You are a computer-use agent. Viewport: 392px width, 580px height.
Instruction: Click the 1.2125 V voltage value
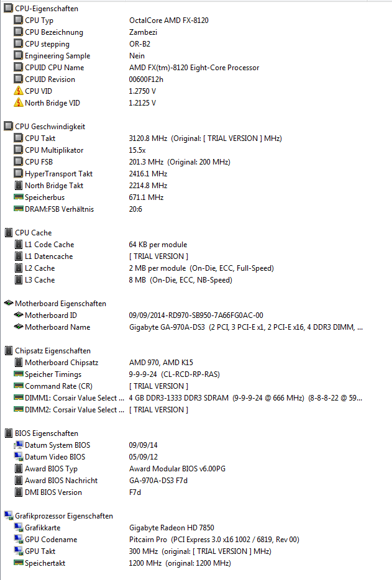point(142,103)
